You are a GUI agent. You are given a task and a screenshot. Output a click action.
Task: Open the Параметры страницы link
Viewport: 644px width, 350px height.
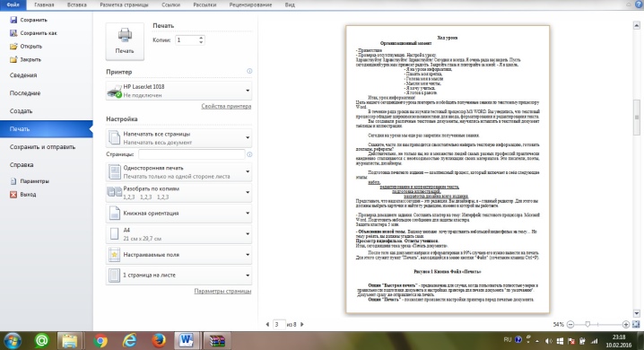[222, 291]
